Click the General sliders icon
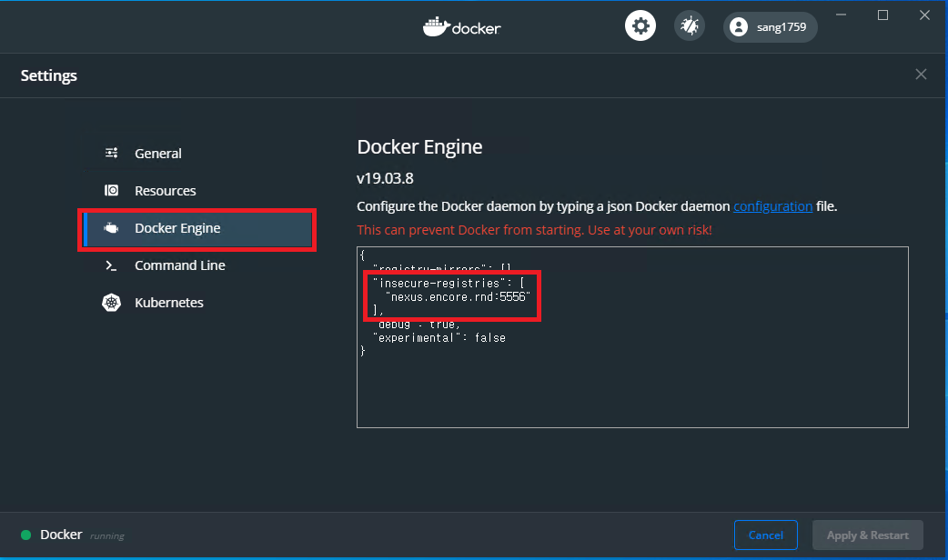The image size is (948, 560). tap(111, 153)
